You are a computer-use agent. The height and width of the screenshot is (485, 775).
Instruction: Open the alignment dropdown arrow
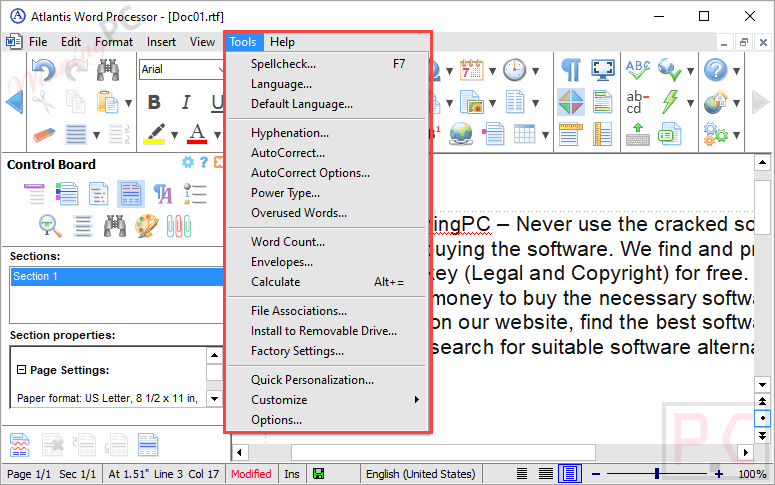coord(96,135)
